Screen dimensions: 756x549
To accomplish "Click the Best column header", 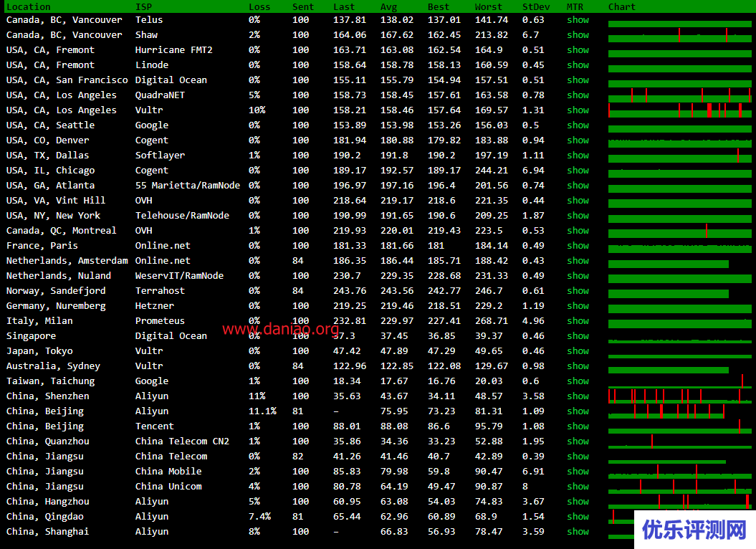I will pos(439,6).
